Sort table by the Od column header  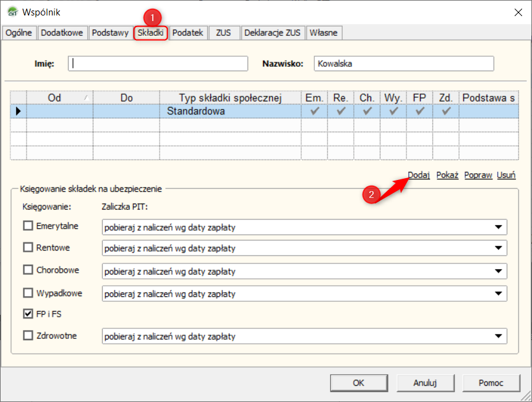coord(60,98)
